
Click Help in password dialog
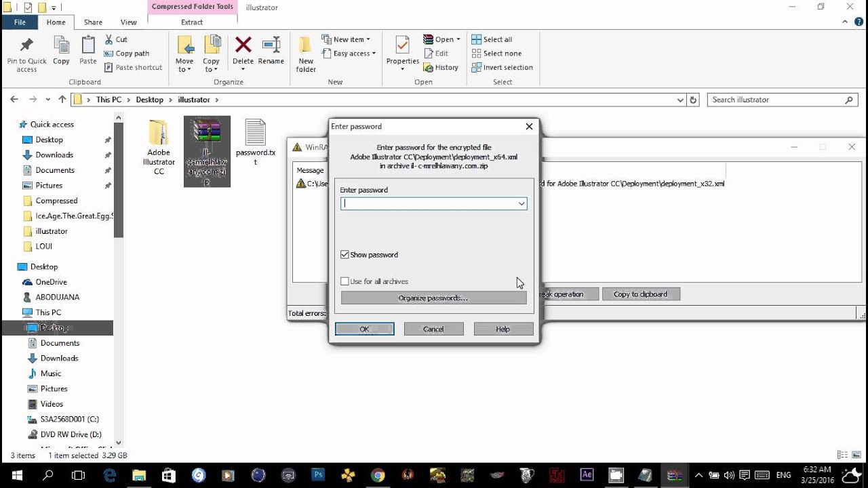point(503,329)
